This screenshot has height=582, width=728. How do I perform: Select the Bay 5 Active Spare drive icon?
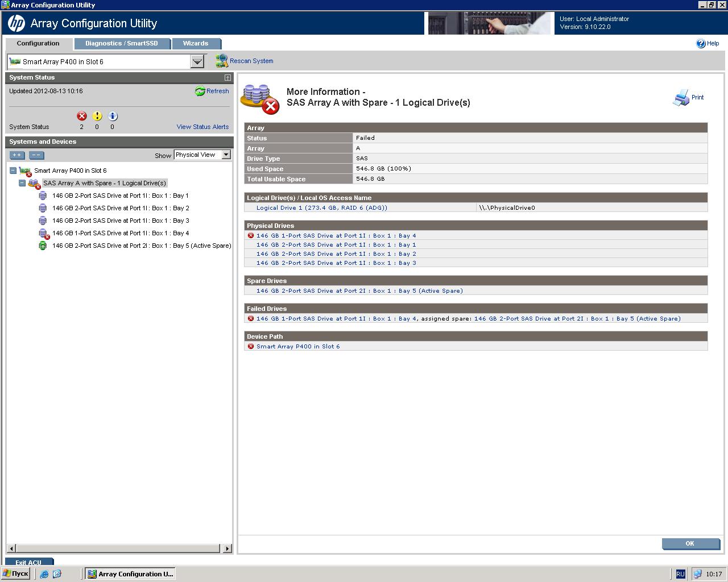click(43, 246)
